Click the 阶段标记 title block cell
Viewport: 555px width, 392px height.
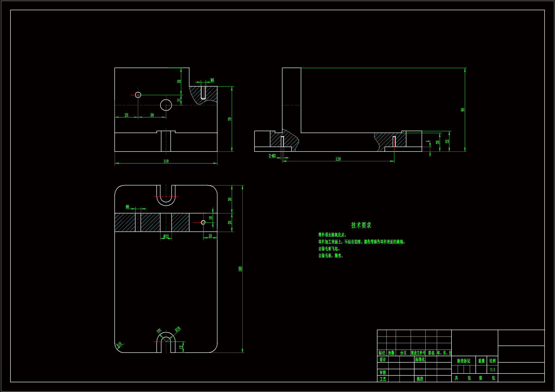click(x=463, y=361)
